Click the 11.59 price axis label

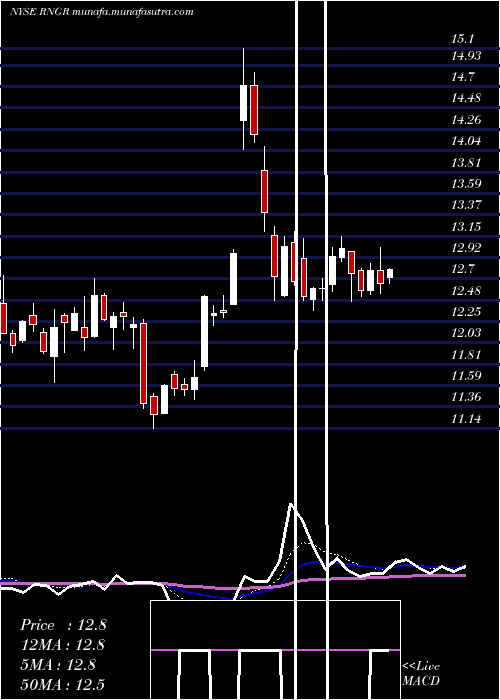coord(466,375)
